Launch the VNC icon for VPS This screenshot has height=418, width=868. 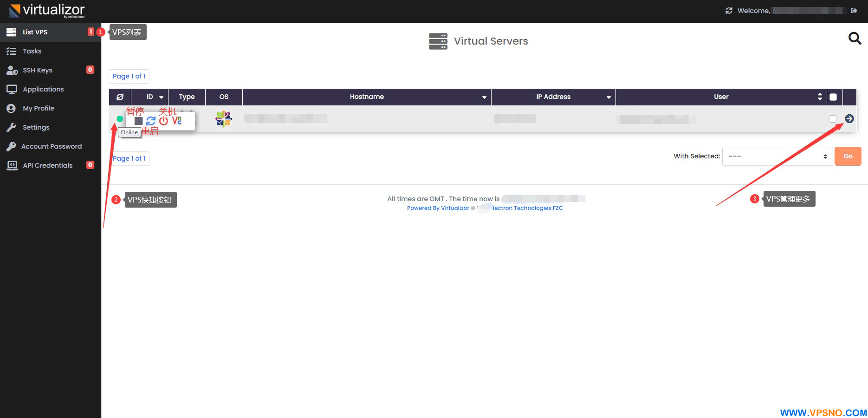[x=177, y=121]
